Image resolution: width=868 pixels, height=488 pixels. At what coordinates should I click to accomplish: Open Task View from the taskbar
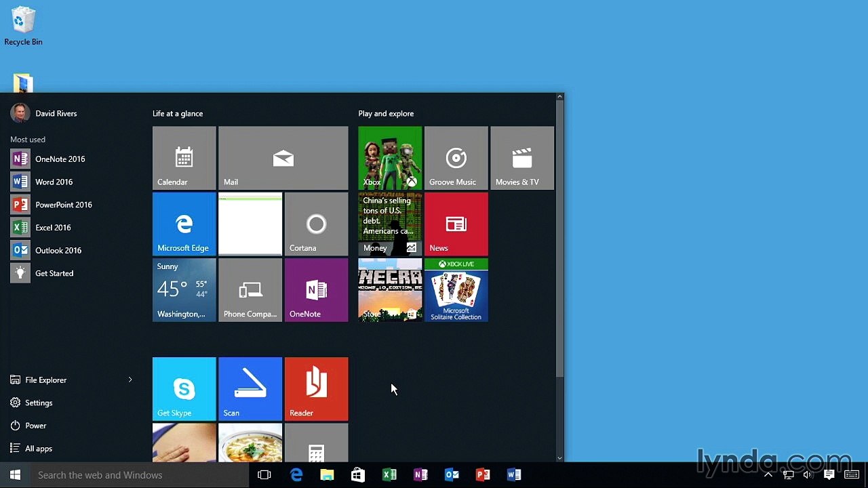(x=264, y=475)
